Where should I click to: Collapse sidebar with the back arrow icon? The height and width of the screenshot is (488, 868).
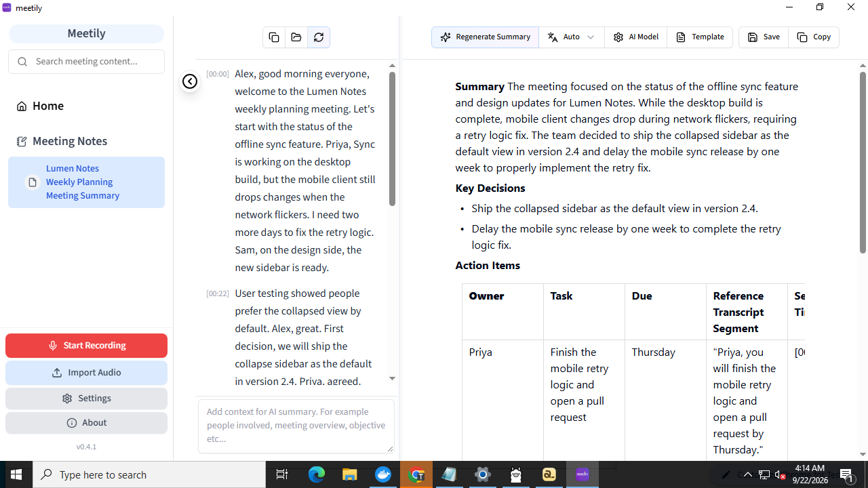[190, 81]
